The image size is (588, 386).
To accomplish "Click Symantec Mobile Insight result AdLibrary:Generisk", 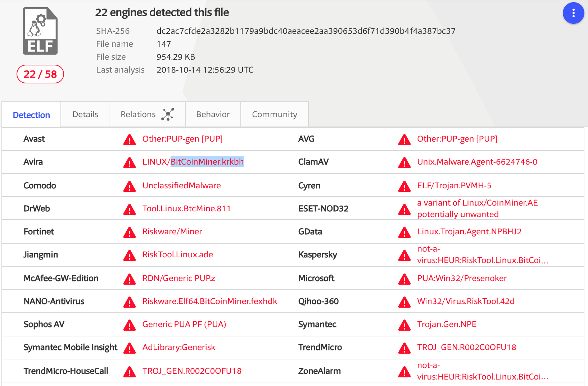I will [179, 347].
